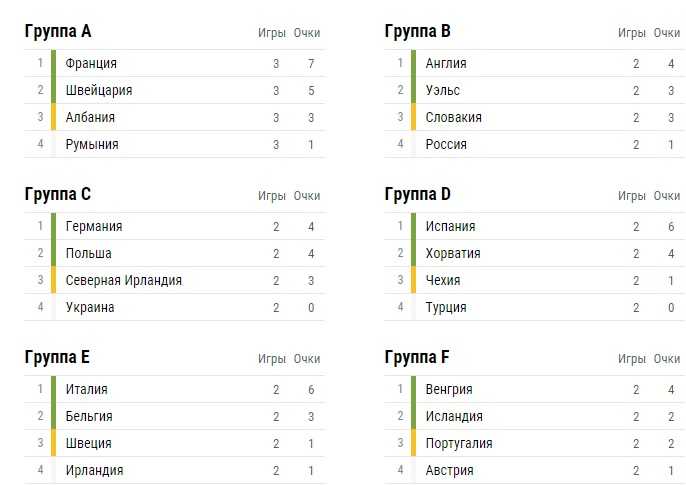Image resolution: width=686 pixels, height=485 pixels.
Task: Select Албания in Group A
Action: click(x=90, y=118)
